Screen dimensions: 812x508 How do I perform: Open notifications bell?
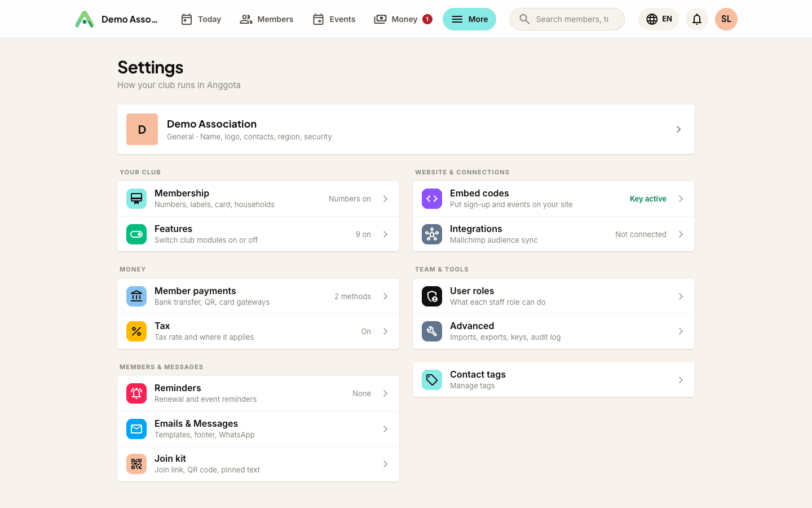(697, 19)
